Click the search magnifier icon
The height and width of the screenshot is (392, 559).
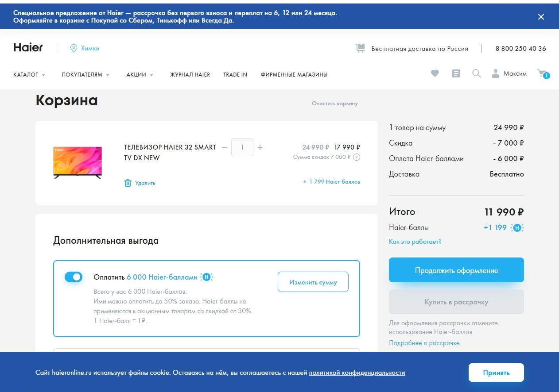point(477,74)
